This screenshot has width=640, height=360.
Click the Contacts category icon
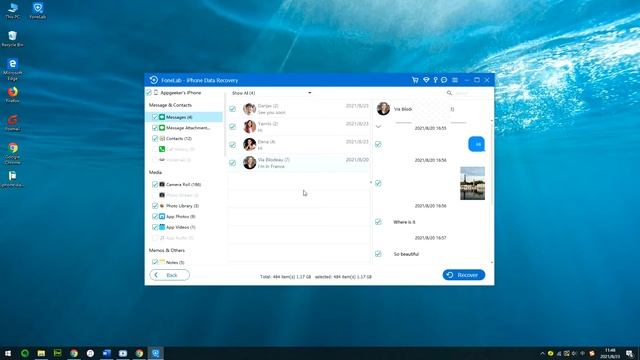pyautogui.click(x=162, y=138)
